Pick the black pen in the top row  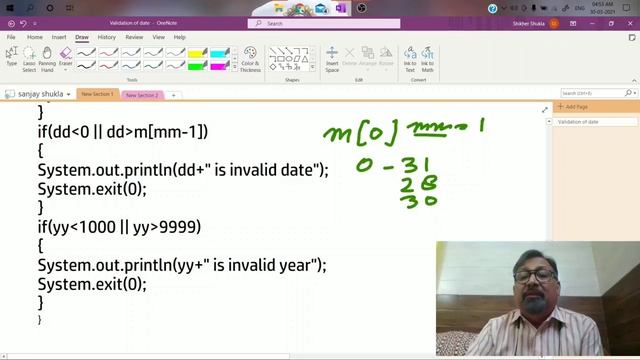coord(86,53)
